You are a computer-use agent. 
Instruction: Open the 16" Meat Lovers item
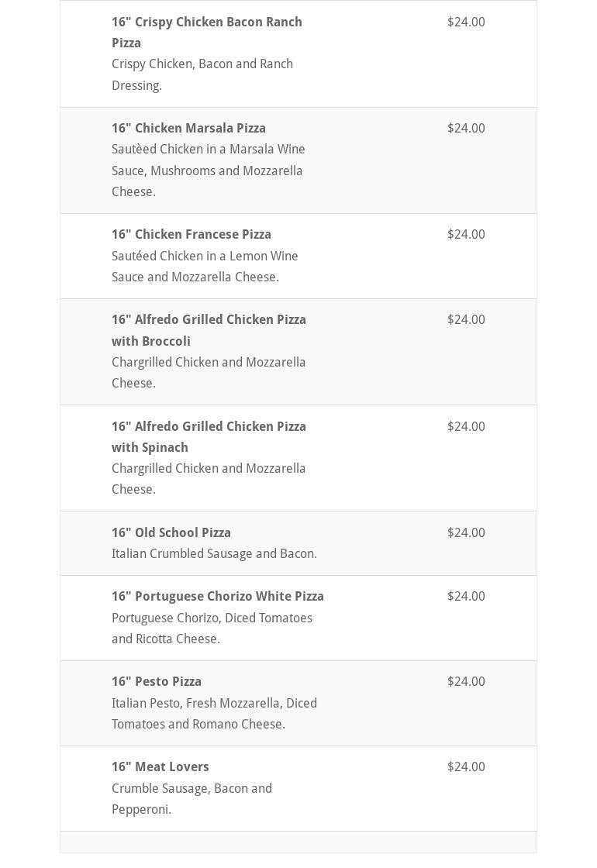click(160, 766)
